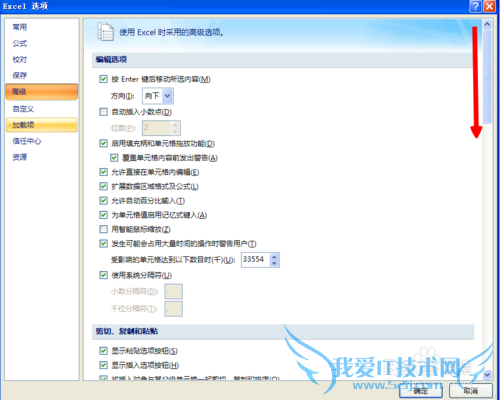Image resolution: width=500 pixels, height=400 pixels.
Task: Toggle 为单元格值启用记忆式键入 checkbox
Action: tap(103, 215)
